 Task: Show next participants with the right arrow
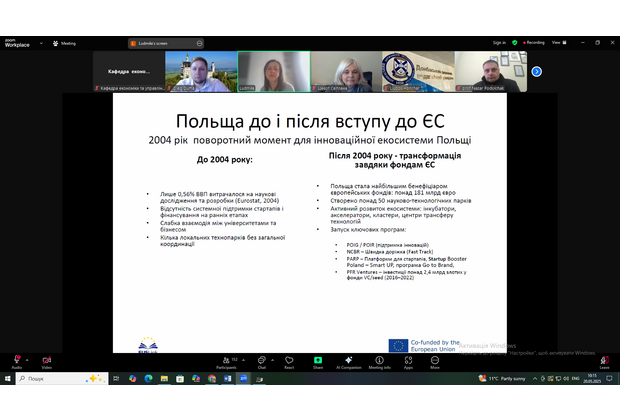536,71
